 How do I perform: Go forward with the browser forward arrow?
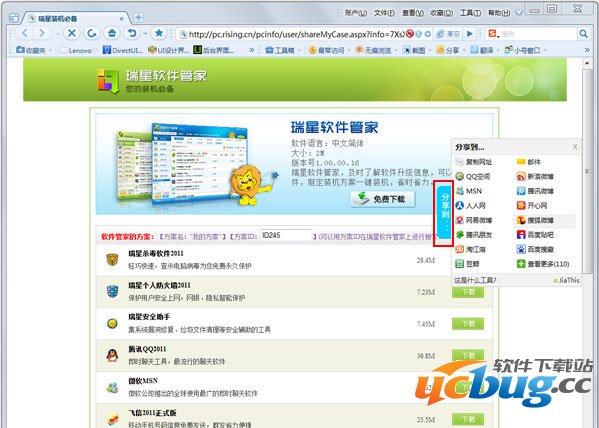point(42,34)
